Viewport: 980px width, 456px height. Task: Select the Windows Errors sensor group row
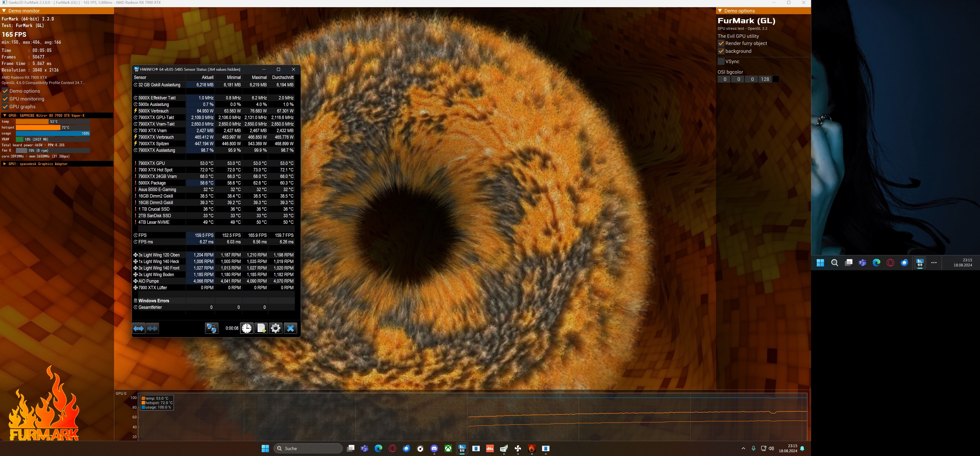[154, 301]
